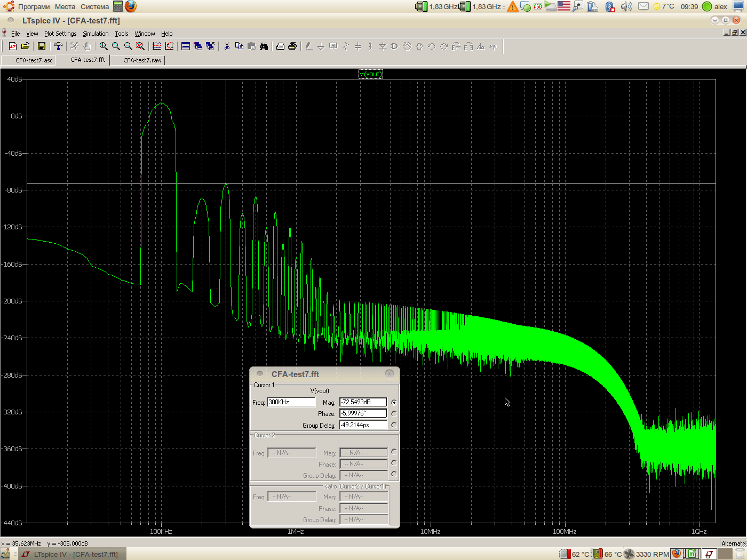Click the SPICE Directive '.op' icon
This screenshot has width=747, height=560.
point(493,46)
